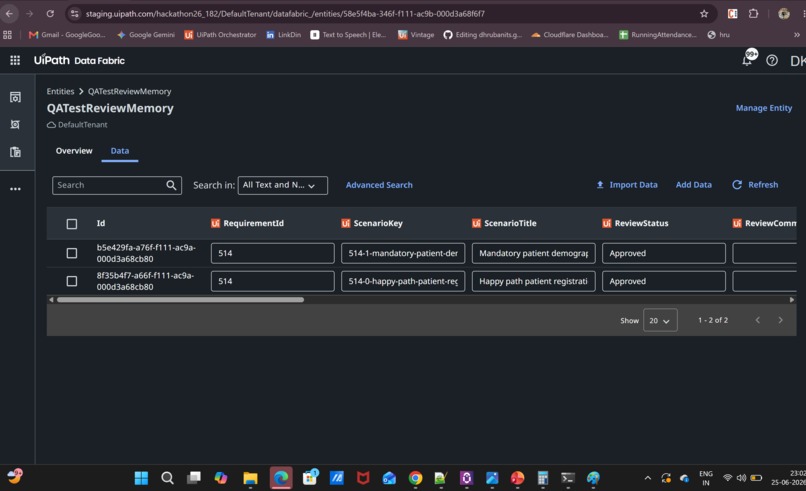806x491 pixels.
Task: Open the bookmarks apps grid icon
Action: click(7, 35)
